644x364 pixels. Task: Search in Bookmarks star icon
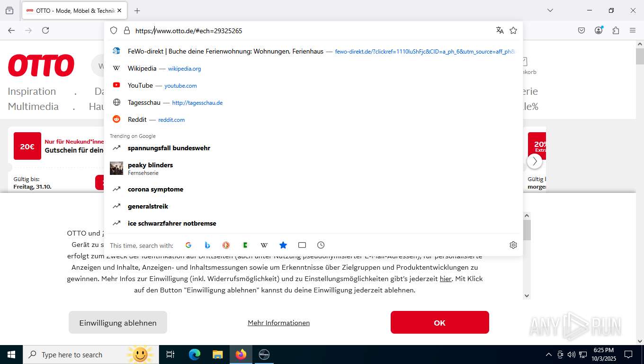point(283,245)
